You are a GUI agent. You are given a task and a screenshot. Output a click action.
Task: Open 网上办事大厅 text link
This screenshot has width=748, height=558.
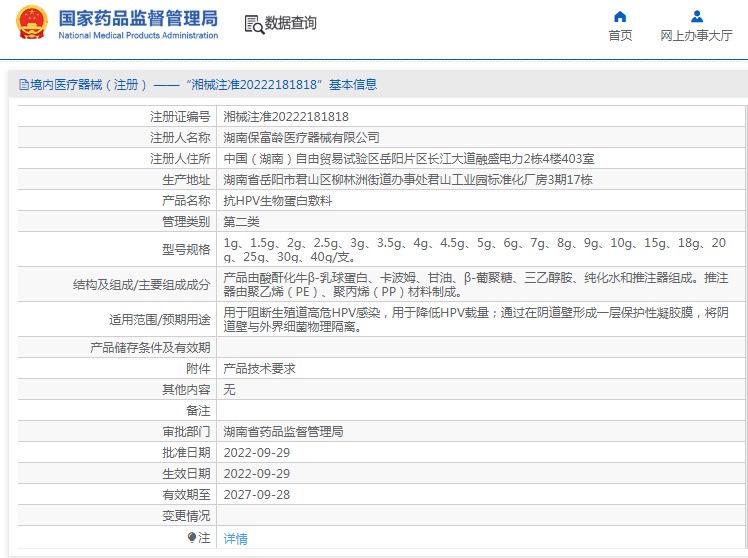[x=696, y=35]
